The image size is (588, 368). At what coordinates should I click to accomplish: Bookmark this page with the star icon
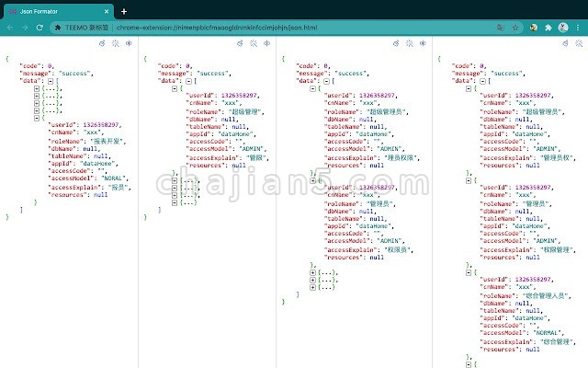pyautogui.click(x=515, y=28)
